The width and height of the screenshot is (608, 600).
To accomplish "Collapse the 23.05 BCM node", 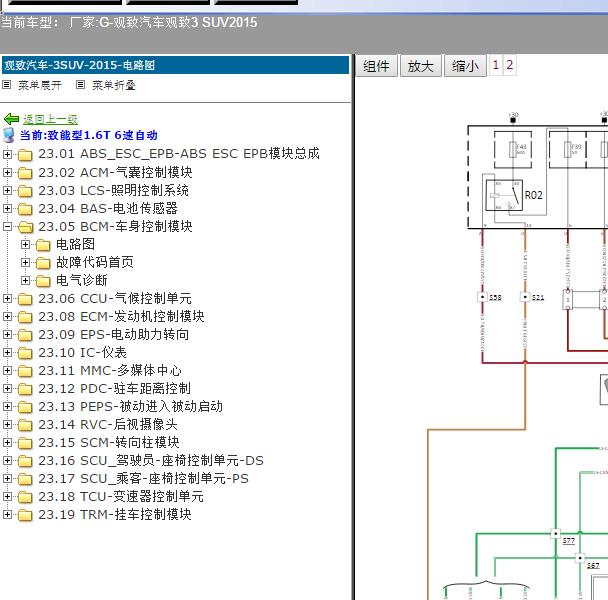I will 7,227.
